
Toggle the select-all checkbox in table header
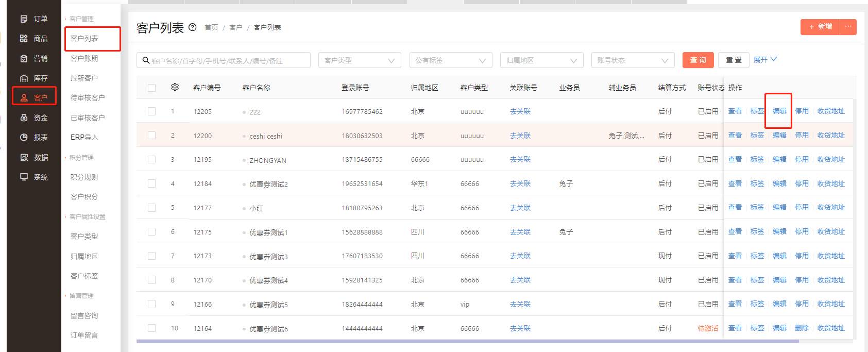[151, 88]
